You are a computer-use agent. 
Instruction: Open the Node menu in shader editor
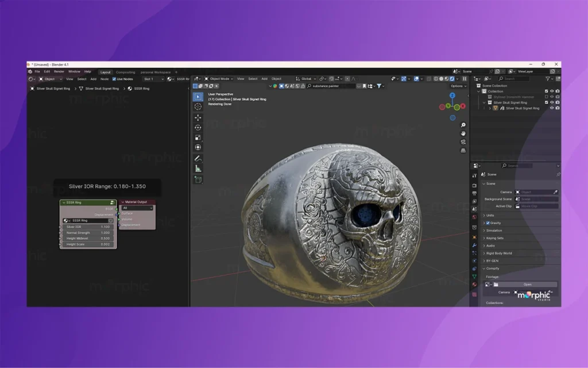pyautogui.click(x=105, y=79)
